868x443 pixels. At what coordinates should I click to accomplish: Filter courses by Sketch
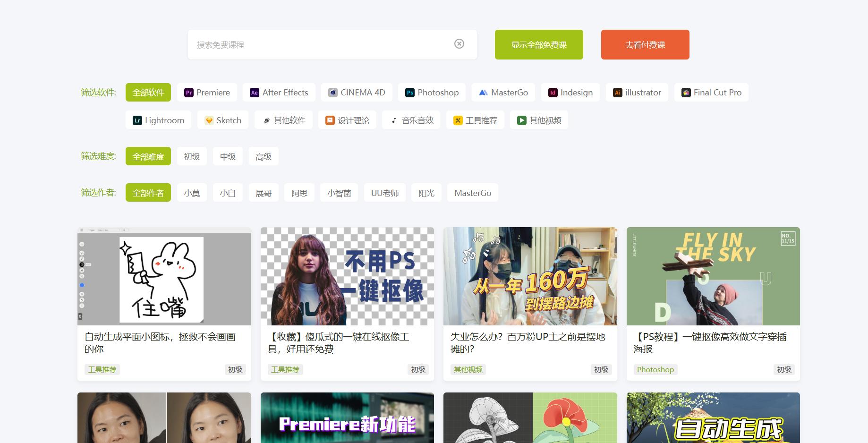(222, 119)
